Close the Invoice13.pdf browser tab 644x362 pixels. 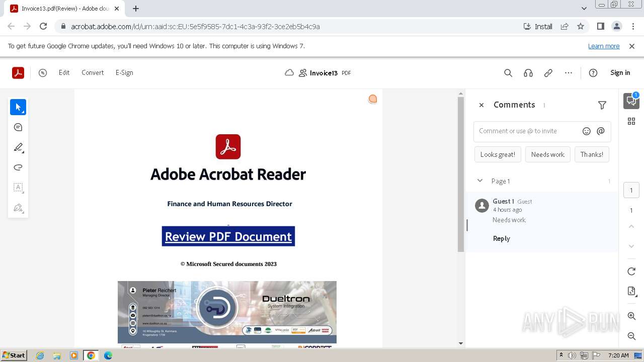tap(117, 9)
